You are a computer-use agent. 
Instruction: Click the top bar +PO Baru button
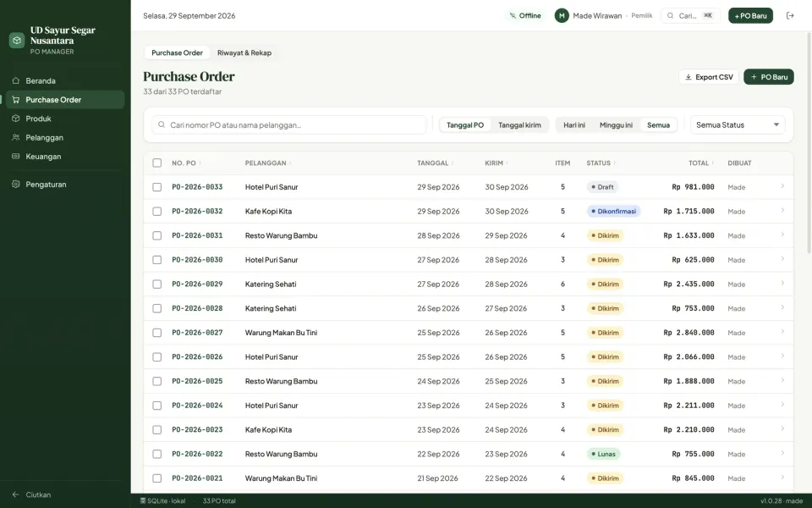click(x=750, y=15)
